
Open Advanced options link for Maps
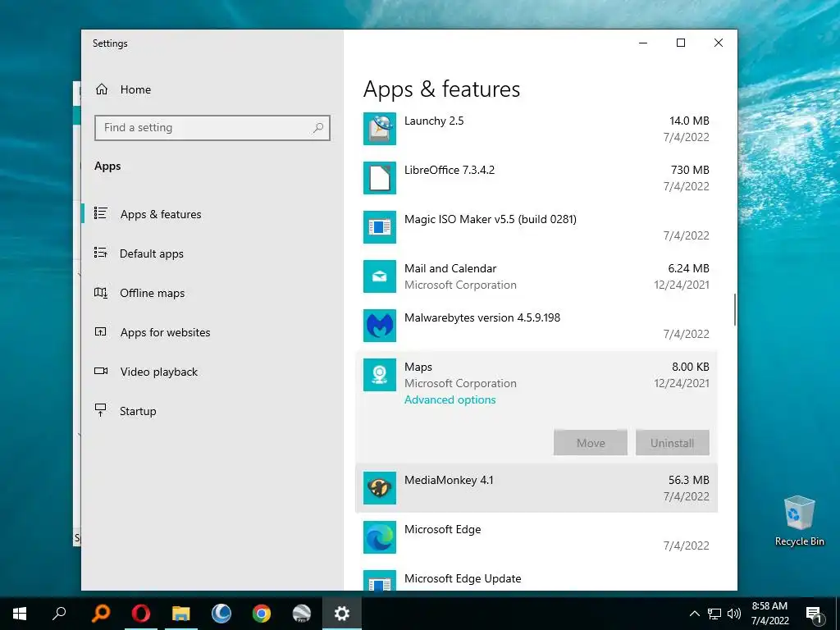[x=450, y=399]
